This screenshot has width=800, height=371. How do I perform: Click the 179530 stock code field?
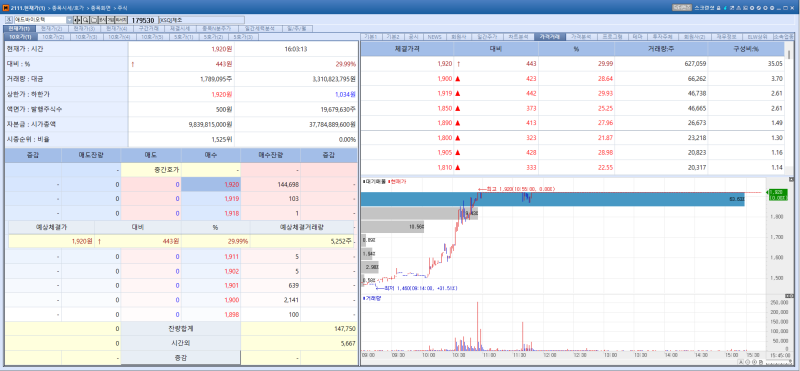143,20
